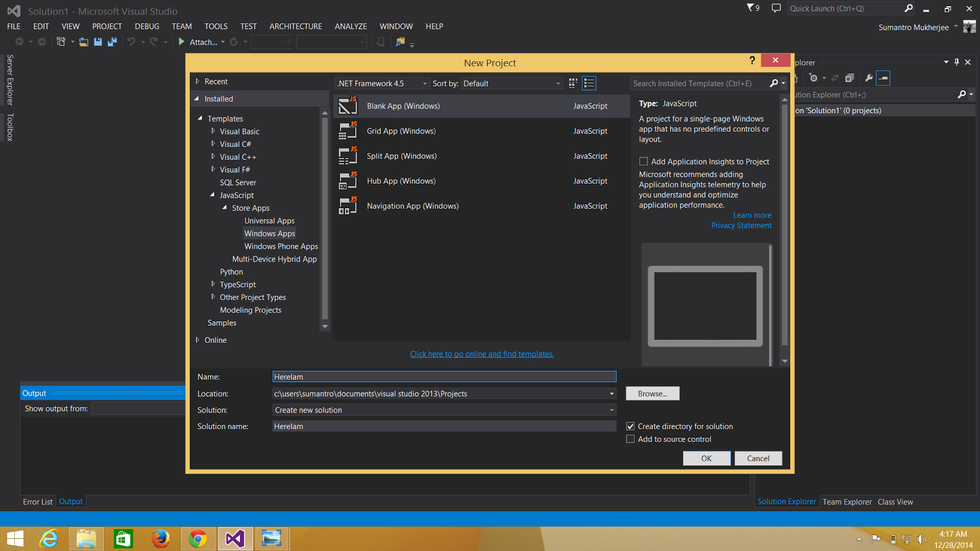This screenshot has height=551, width=980.
Task: Click the Browse button for project location
Action: [x=652, y=393]
